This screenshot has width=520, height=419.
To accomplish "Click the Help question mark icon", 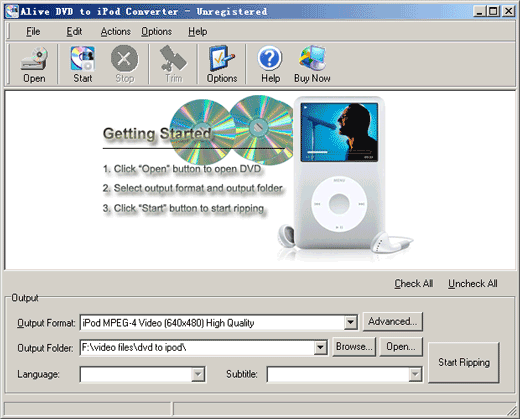I will 270,59.
